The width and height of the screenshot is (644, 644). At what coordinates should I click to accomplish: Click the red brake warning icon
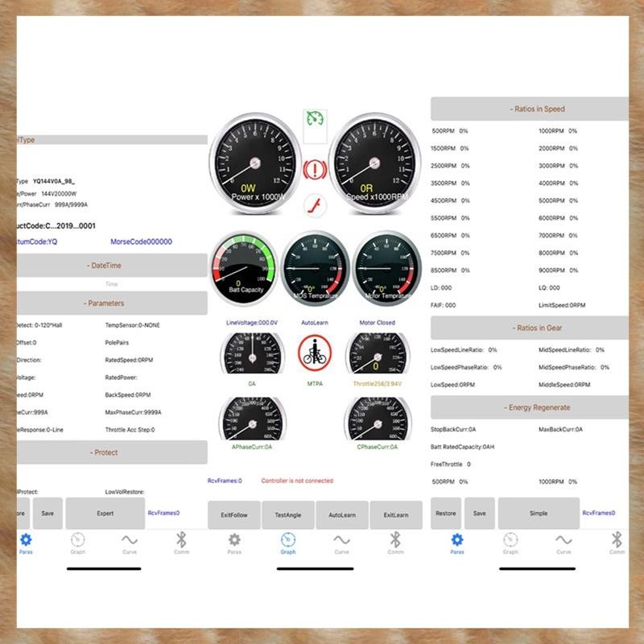[x=315, y=169]
